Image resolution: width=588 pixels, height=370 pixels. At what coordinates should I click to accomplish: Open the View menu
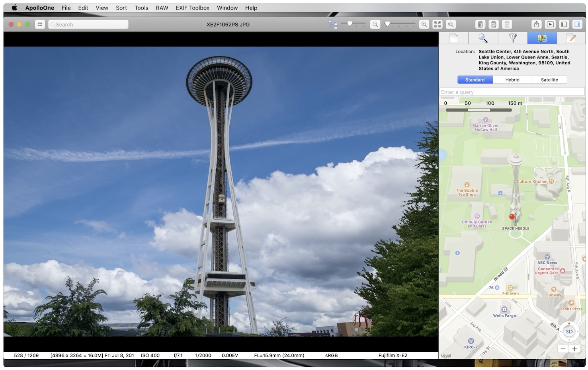[102, 8]
